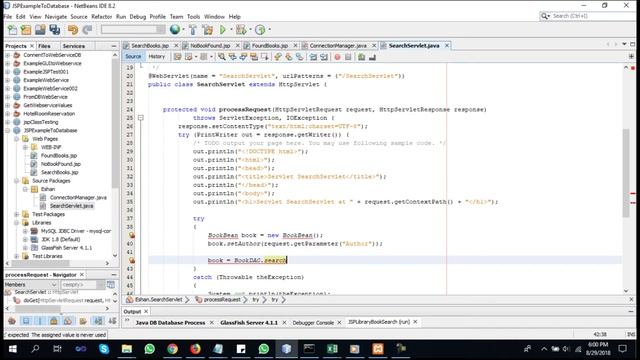Collapse the Libraries node

pos(17,223)
